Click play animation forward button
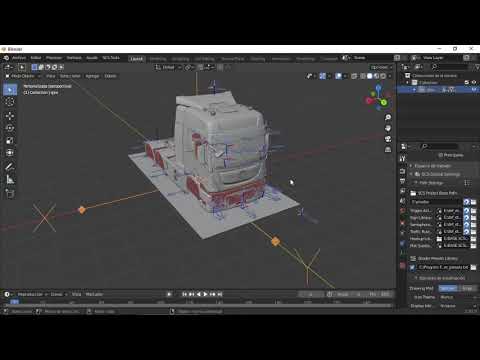 click(205, 294)
